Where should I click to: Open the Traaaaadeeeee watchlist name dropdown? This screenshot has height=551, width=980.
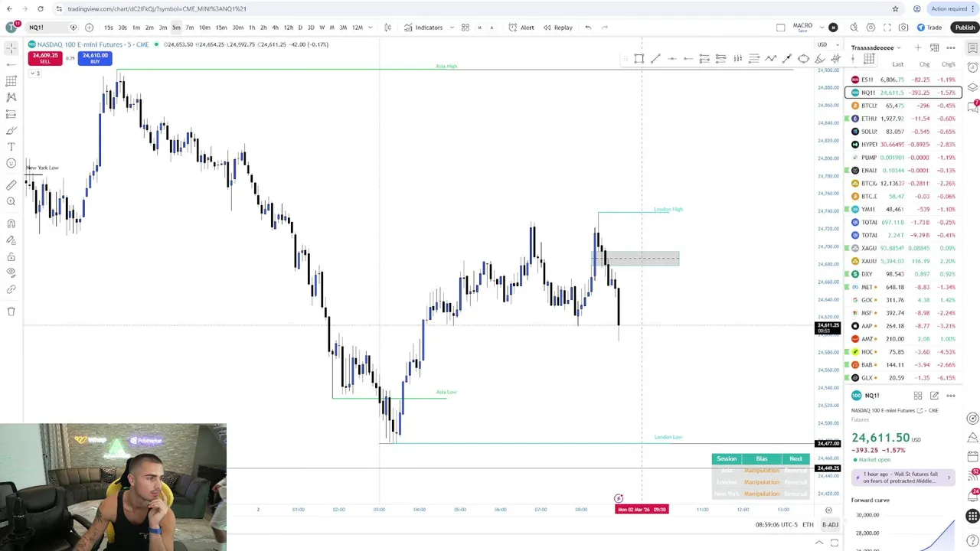click(877, 47)
